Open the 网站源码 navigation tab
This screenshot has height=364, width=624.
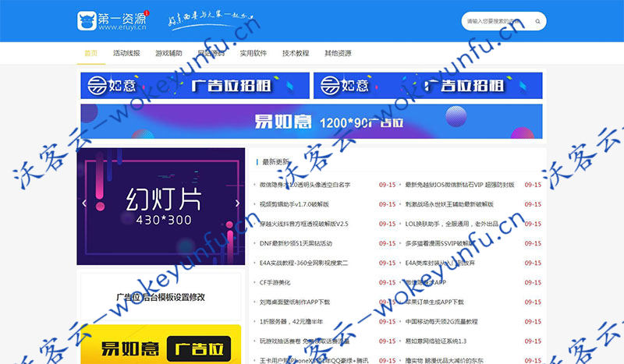211,53
